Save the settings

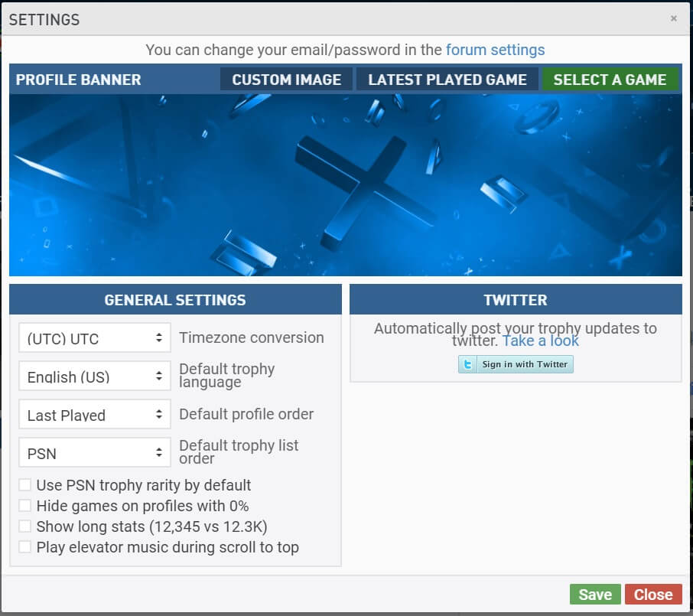[x=595, y=595]
